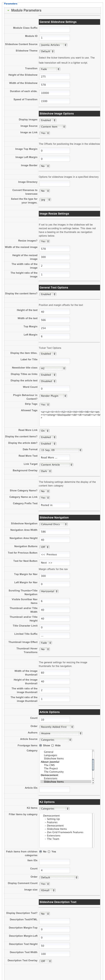The height and width of the screenshot is (980, 105).
Task: Open the Date Format dropdown
Action: 61,450
